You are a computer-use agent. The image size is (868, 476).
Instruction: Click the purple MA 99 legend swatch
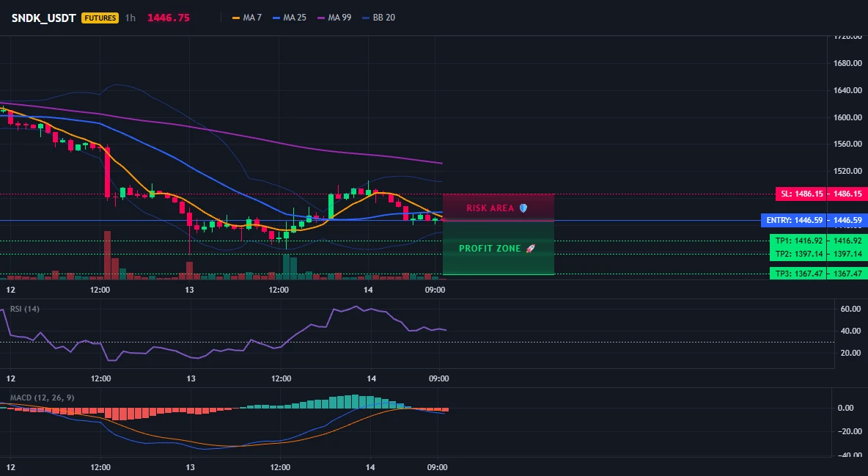tap(321, 18)
